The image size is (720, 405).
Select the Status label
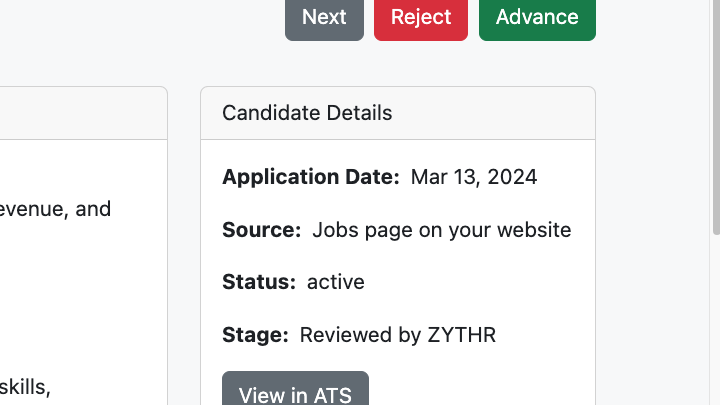[259, 282]
